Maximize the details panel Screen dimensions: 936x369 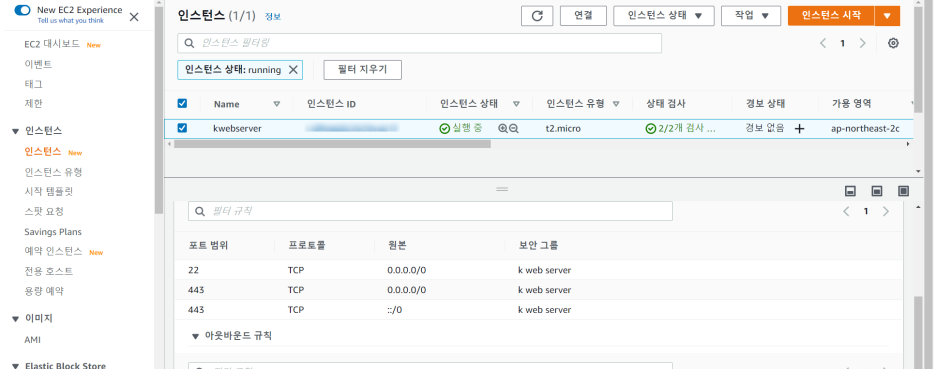[903, 191]
